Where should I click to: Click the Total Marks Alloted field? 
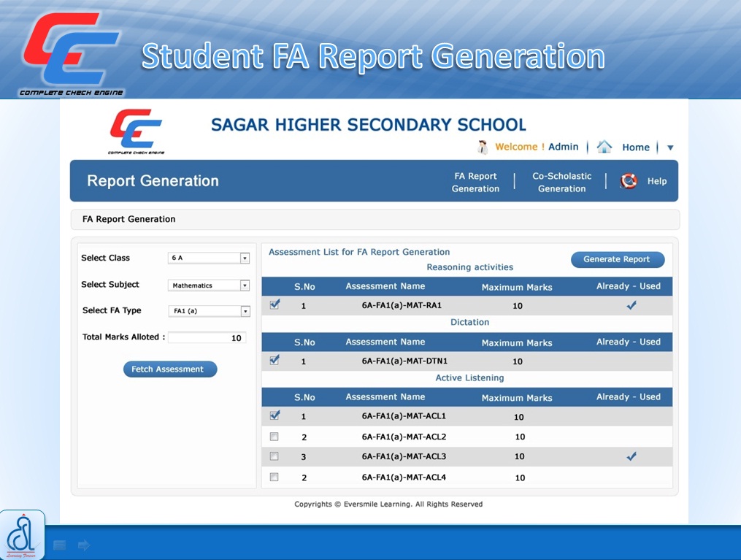(x=207, y=337)
